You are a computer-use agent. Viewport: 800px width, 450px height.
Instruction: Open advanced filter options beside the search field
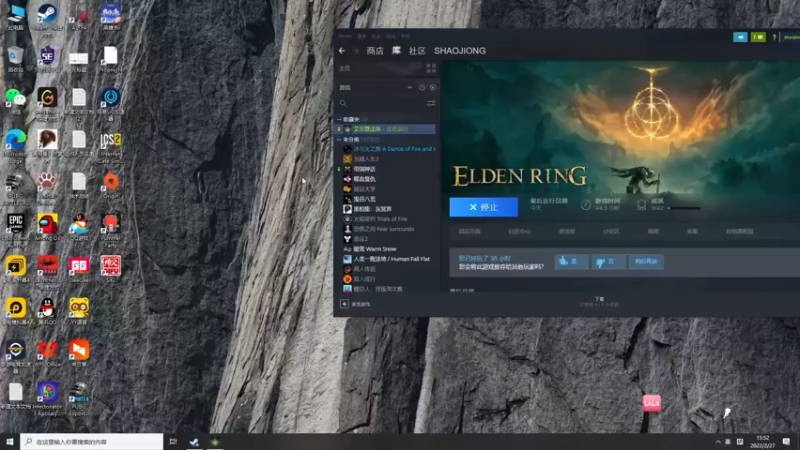(x=431, y=103)
